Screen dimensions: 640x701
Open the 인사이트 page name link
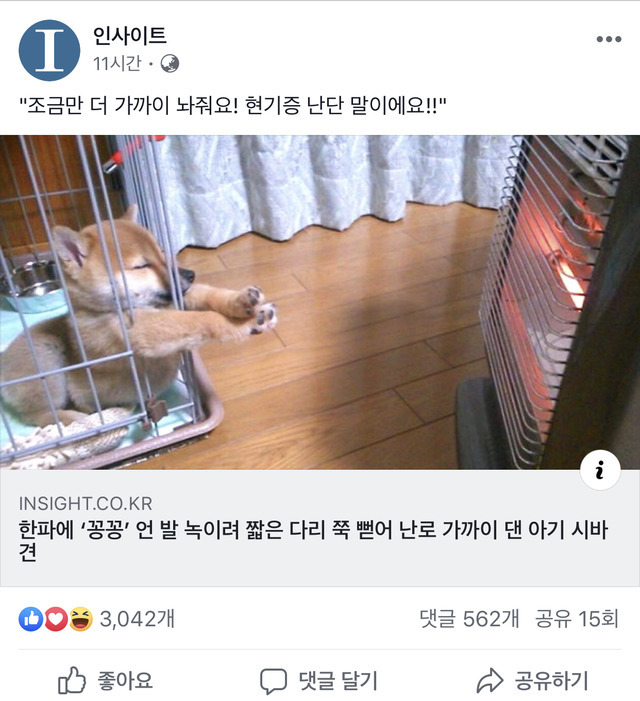click(x=130, y=35)
